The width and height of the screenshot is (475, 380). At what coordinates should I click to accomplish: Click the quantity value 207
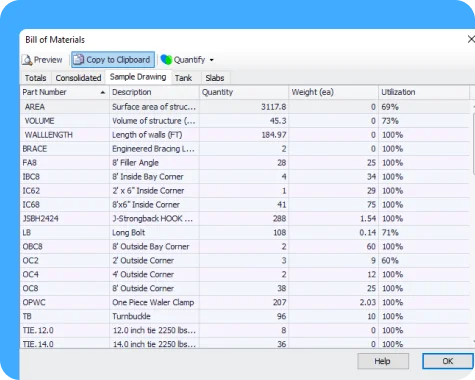coord(279,303)
